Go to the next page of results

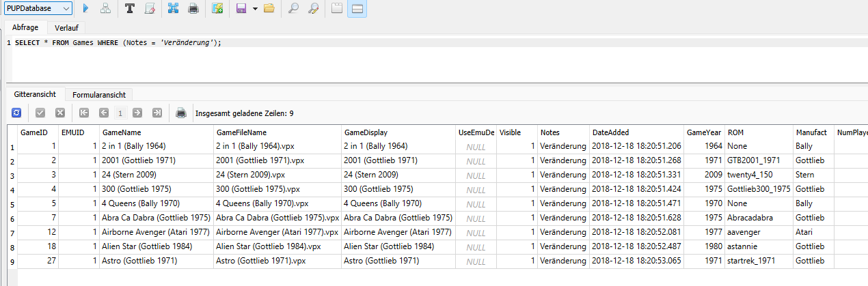(137, 113)
